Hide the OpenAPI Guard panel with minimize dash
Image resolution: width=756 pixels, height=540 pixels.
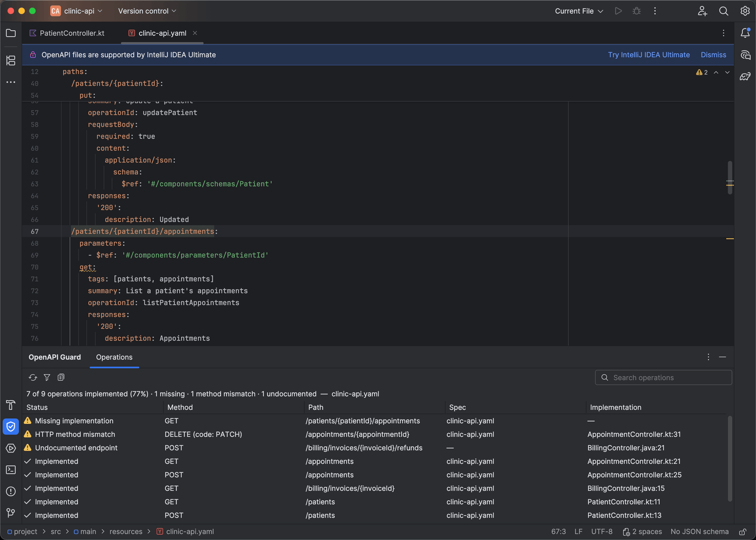click(722, 357)
